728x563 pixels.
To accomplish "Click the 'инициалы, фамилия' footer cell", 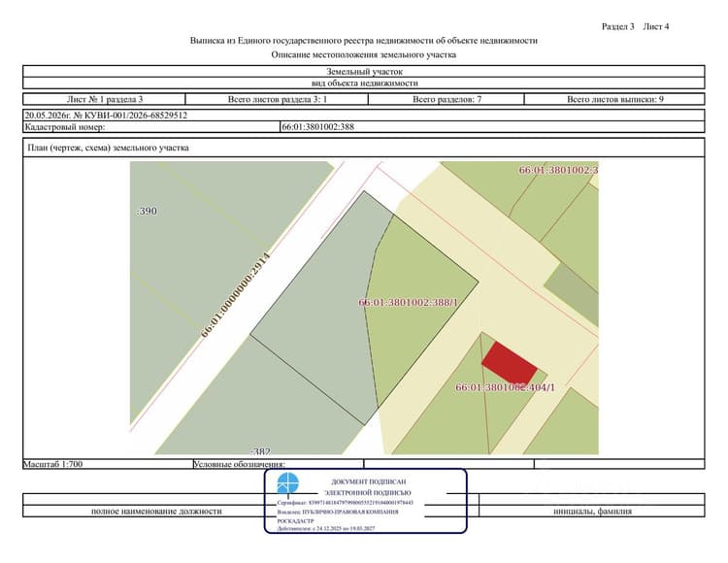I will [592, 511].
